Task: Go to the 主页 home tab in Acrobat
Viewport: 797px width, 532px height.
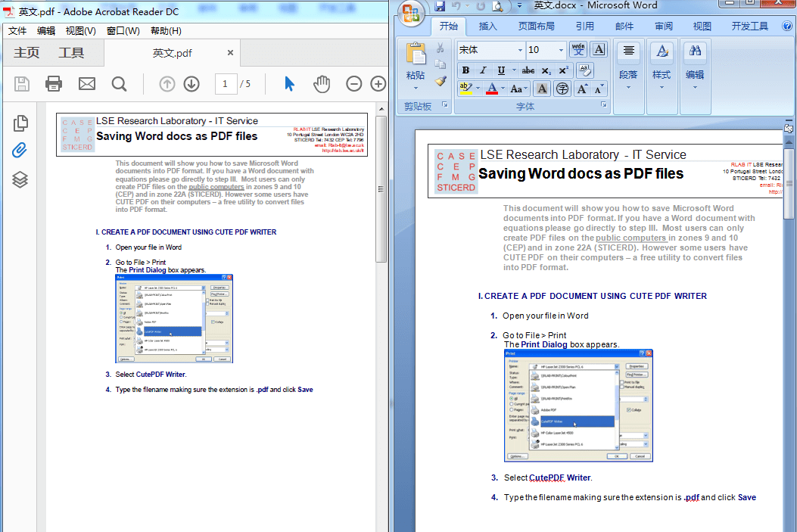Action: pos(26,53)
